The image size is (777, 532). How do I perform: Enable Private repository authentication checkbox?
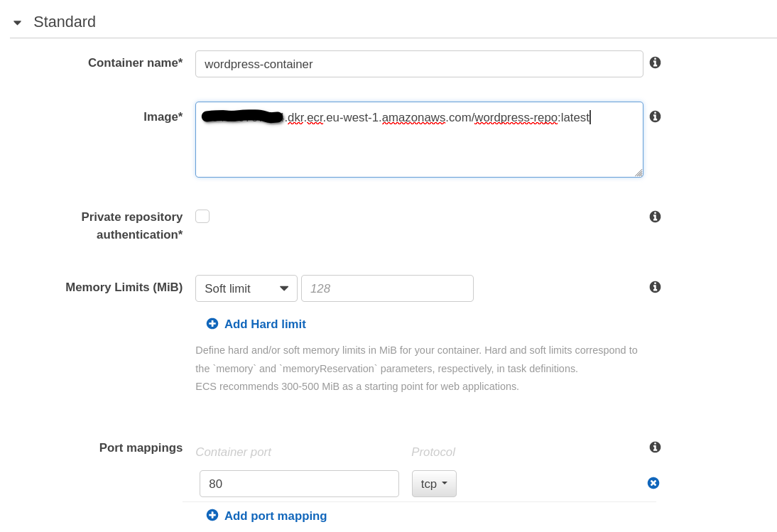click(202, 217)
